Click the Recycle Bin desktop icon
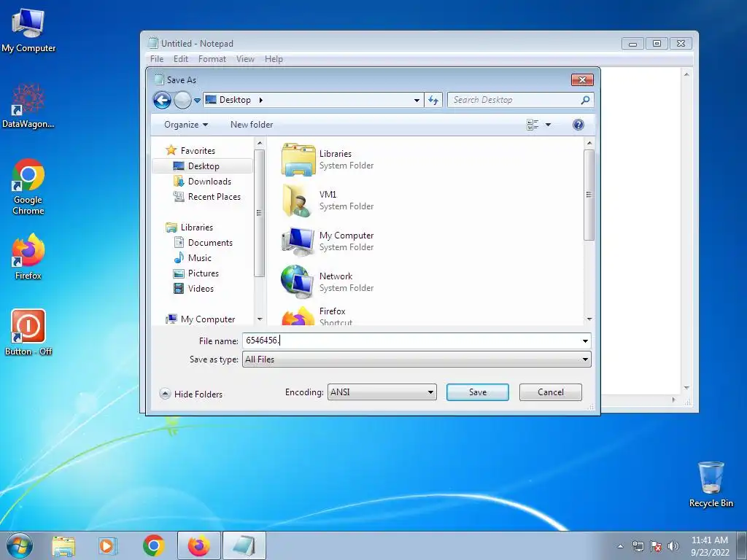The image size is (747, 560). point(711,485)
